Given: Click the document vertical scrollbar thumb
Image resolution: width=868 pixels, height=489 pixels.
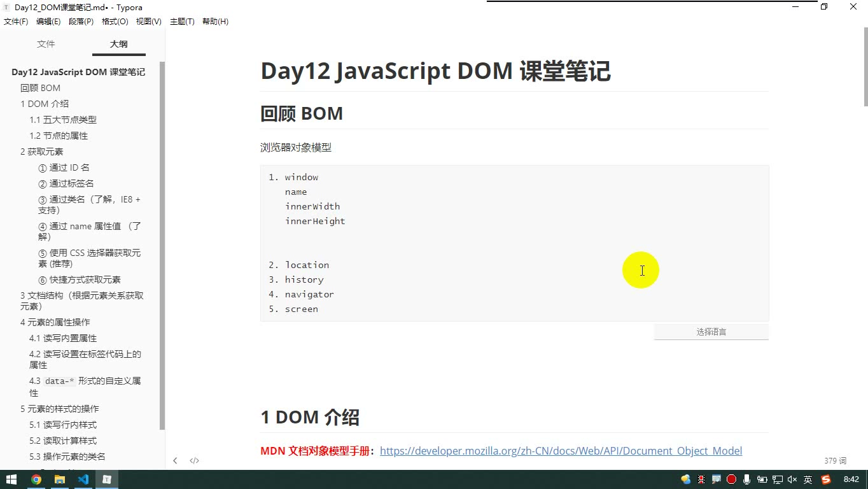Looking at the screenshot, I should [865, 67].
